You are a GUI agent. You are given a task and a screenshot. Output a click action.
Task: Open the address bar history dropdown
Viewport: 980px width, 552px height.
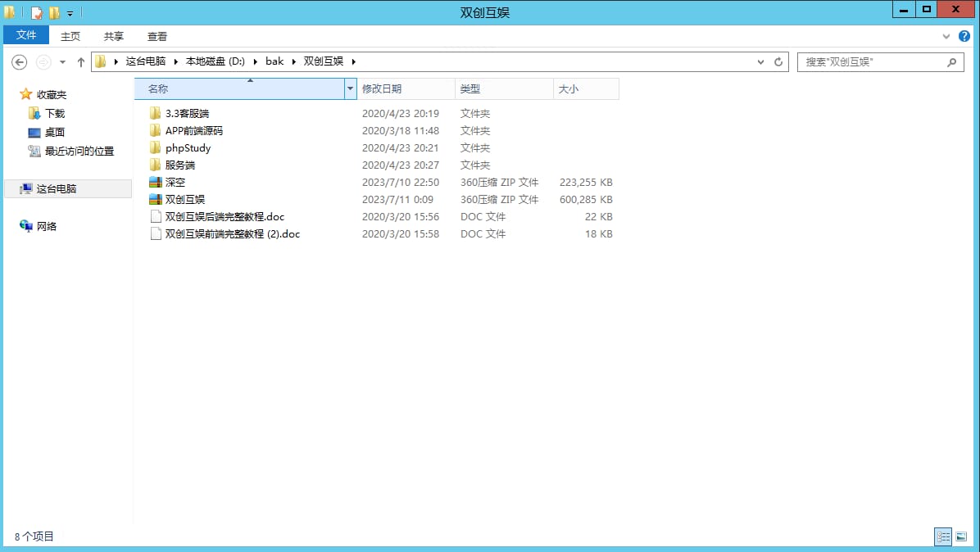pos(760,62)
